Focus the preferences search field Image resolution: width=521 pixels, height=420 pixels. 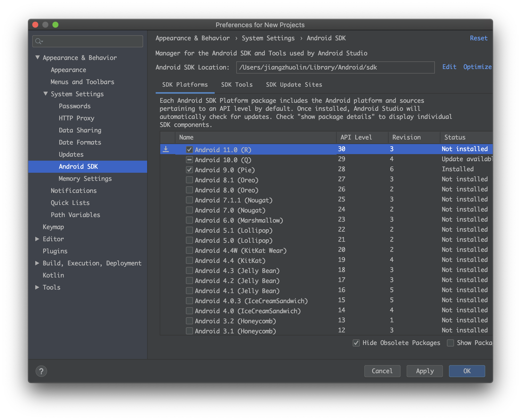coord(88,41)
